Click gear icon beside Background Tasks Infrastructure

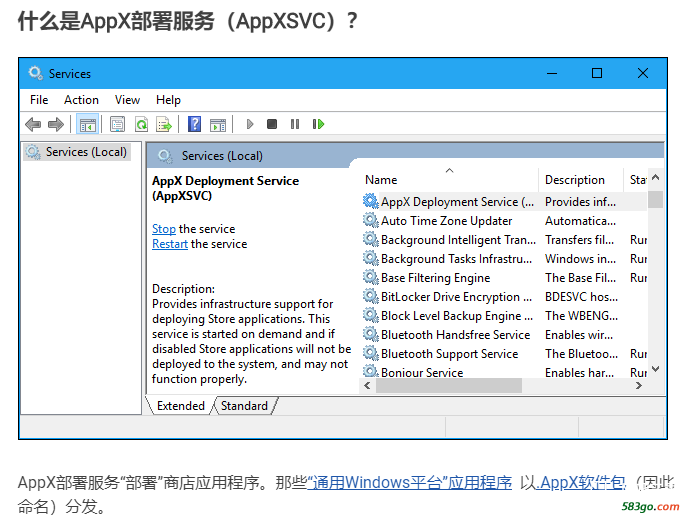(370, 258)
